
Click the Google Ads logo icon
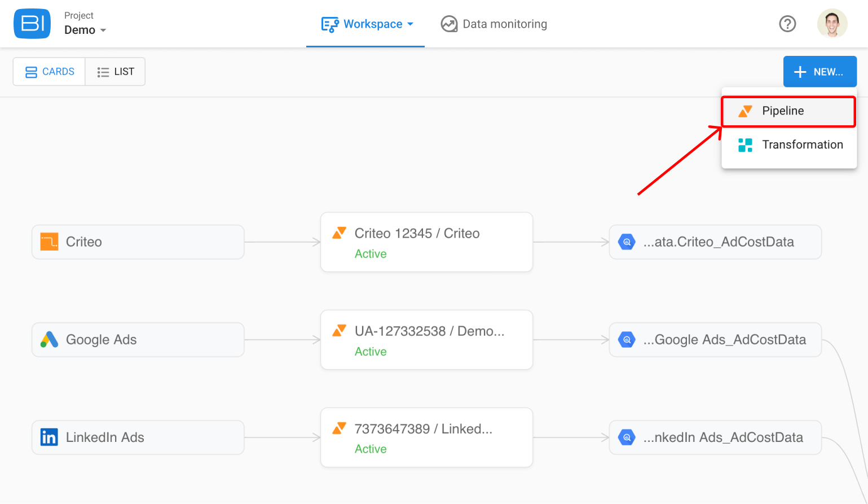pyautogui.click(x=49, y=339)
